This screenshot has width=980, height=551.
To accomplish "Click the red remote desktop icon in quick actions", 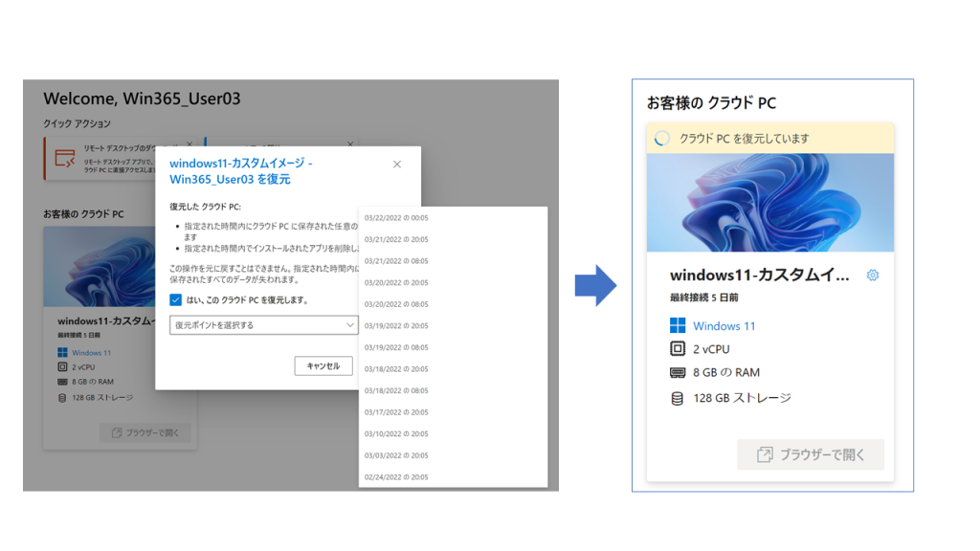I will [64, 158].
